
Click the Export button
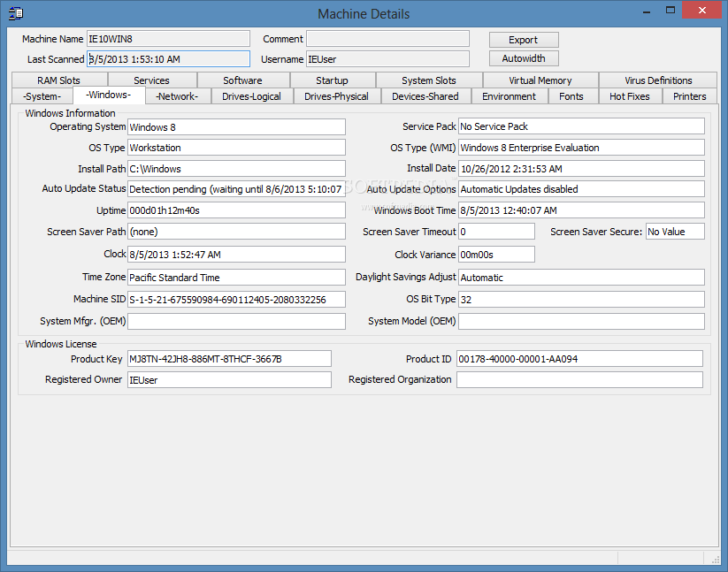pyautogui.click(x=524, y=40)
